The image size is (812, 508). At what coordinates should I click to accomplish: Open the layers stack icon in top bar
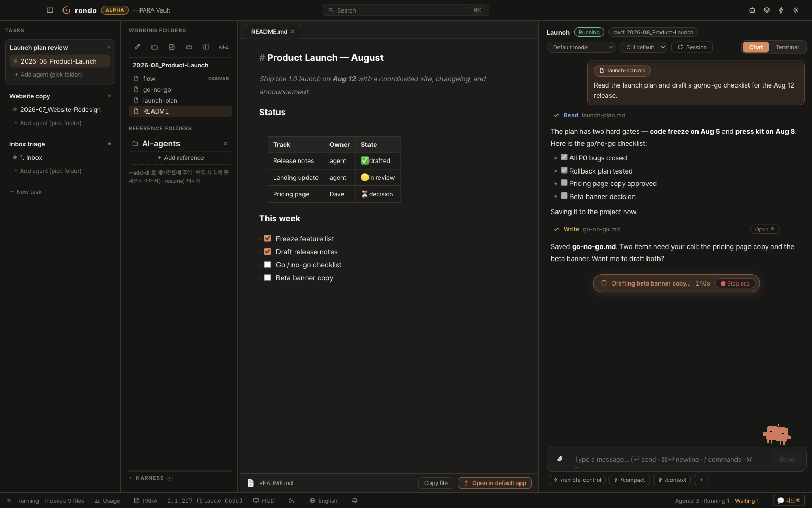(x=767, y=10)
